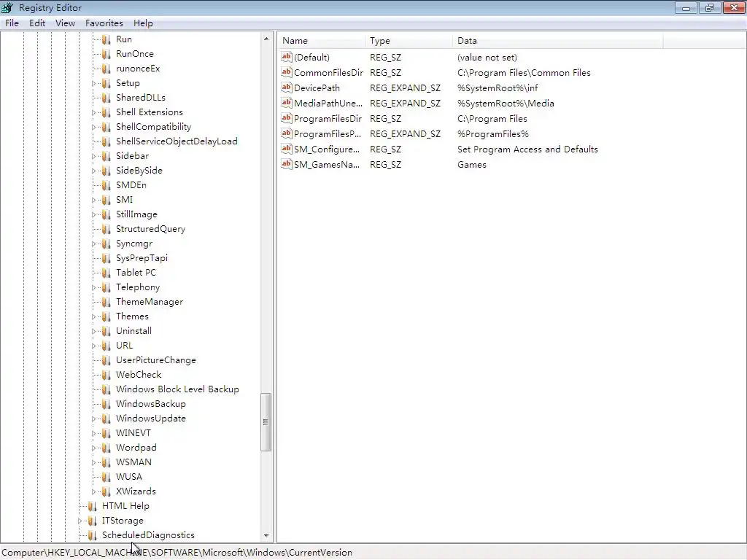This screenshot has width=747, height=560.
Task: Click the ThemeManager folder icon
Action: 107,302
